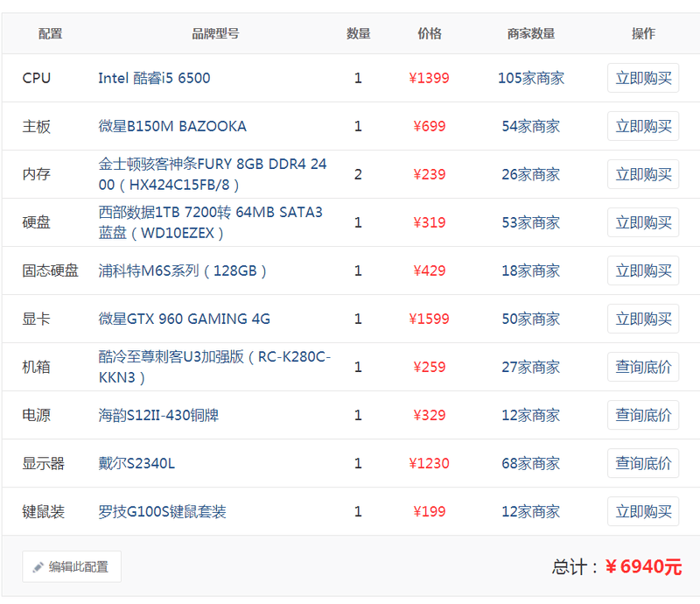This screenshot has height=604, width=700.
Task: Click the 50家商家 link
Action: tap(531, 319)
